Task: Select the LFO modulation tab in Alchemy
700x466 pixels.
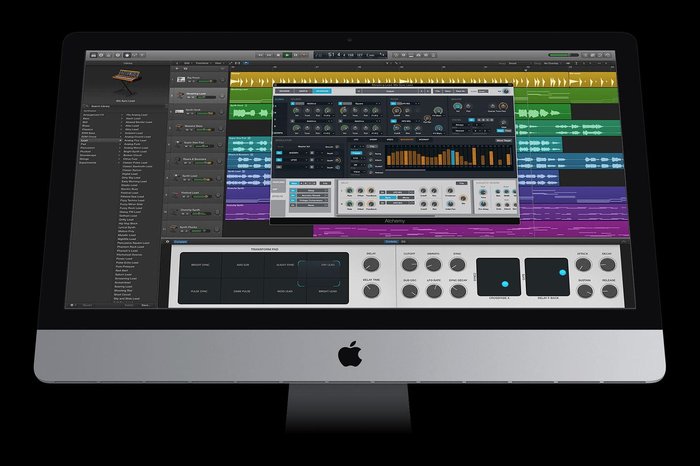Action: 356,140
